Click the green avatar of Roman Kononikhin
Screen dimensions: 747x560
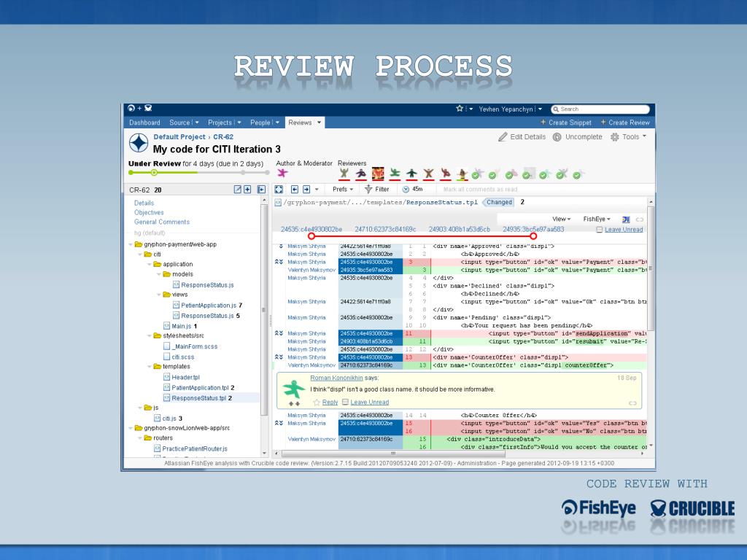pos(293,389)
